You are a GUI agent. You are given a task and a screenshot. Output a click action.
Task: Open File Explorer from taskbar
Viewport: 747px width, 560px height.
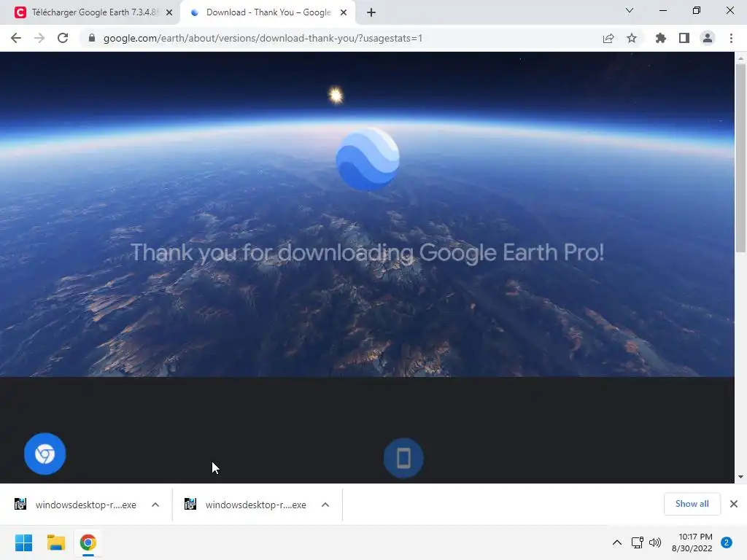(55, 542)
